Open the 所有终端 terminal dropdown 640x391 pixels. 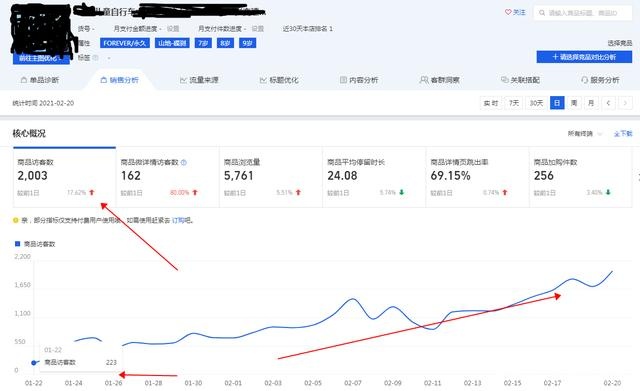tap(584, 133)
